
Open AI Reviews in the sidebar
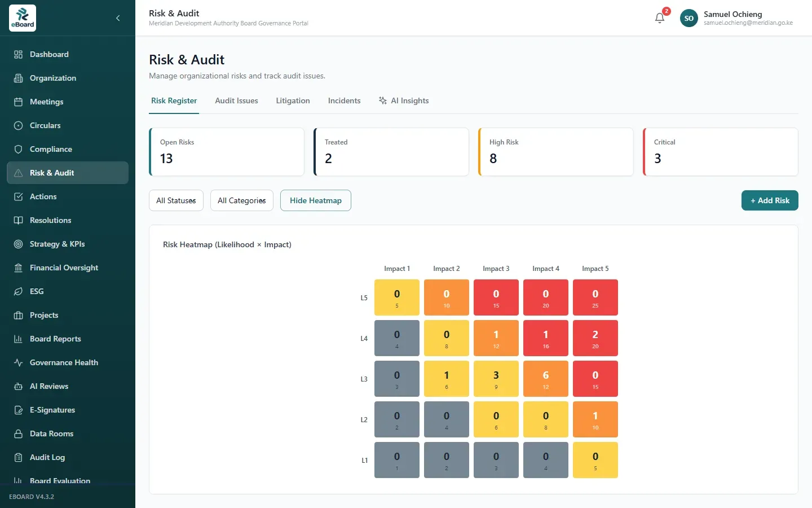pos(68,386)
